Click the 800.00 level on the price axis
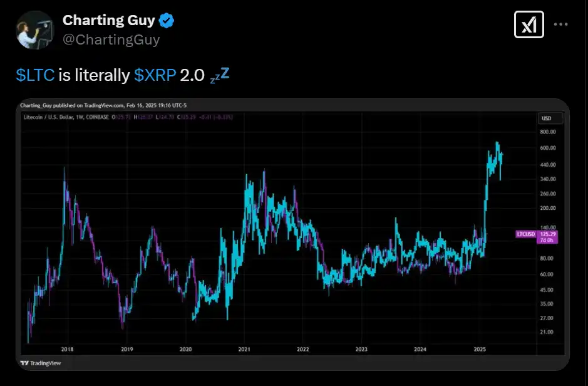 click(548, 132)
